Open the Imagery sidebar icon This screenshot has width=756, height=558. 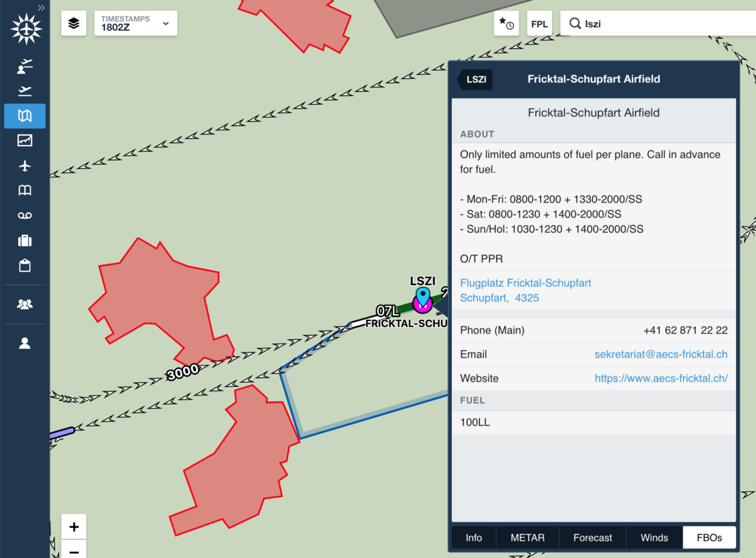coord(25,141)
